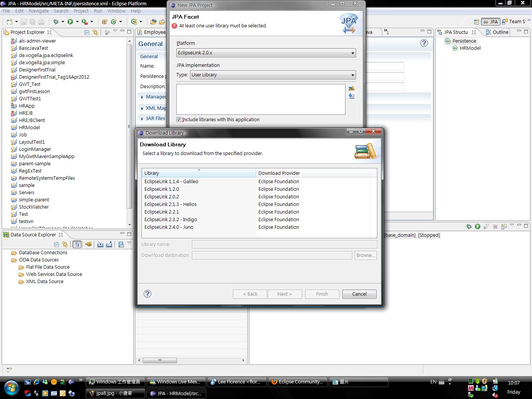532x399 pixels.
Task: Switch to Team Synchronizing perspective
Action: (x=514, y=22)
